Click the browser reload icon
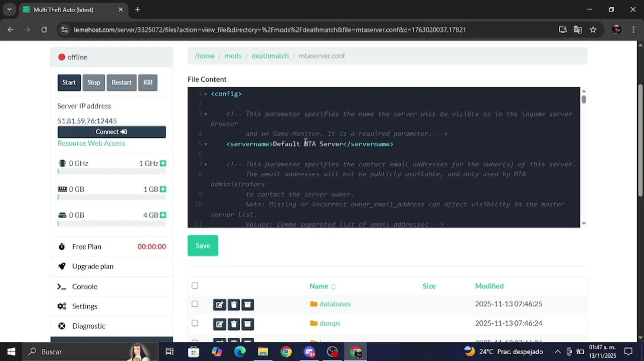 click(44, 30)
